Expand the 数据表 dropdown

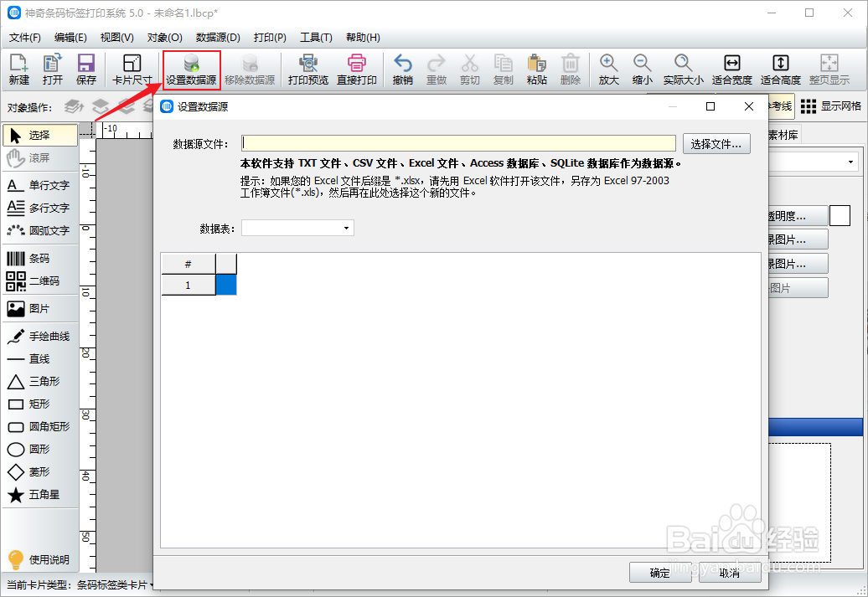[x=346, y=228]
